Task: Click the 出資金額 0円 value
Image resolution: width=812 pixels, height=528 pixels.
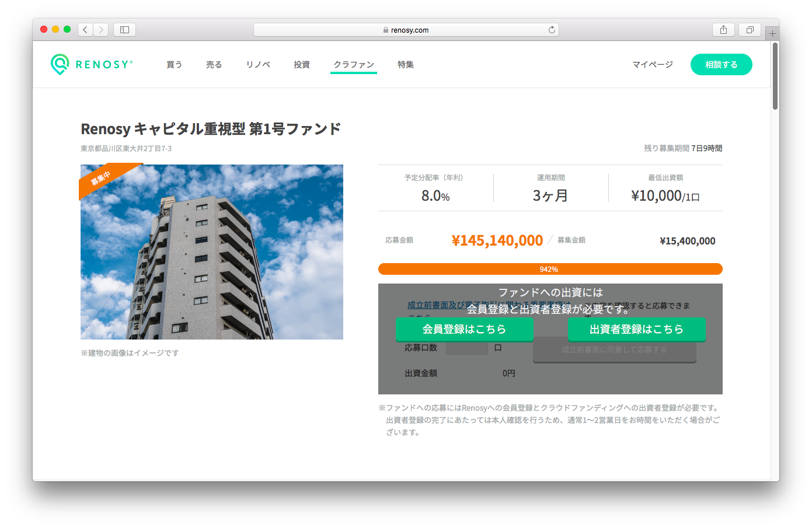Action: click(x=508, y=373)
